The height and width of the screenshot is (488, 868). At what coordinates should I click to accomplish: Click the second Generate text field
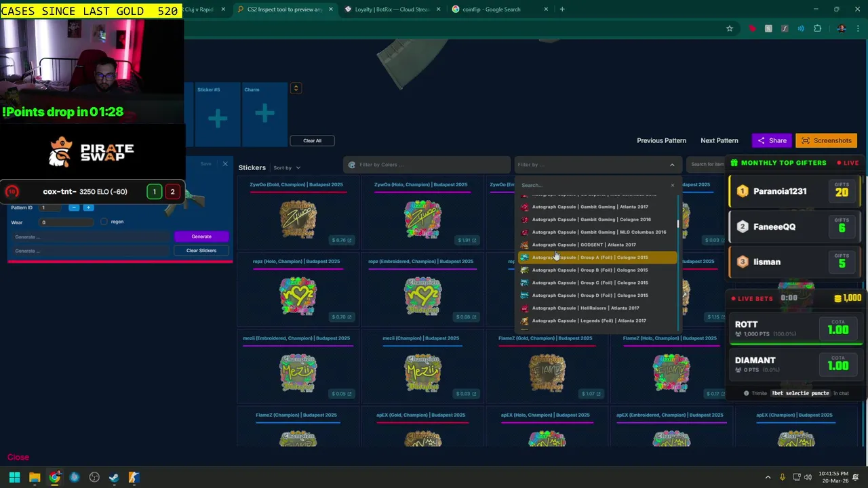coord(92,251)
